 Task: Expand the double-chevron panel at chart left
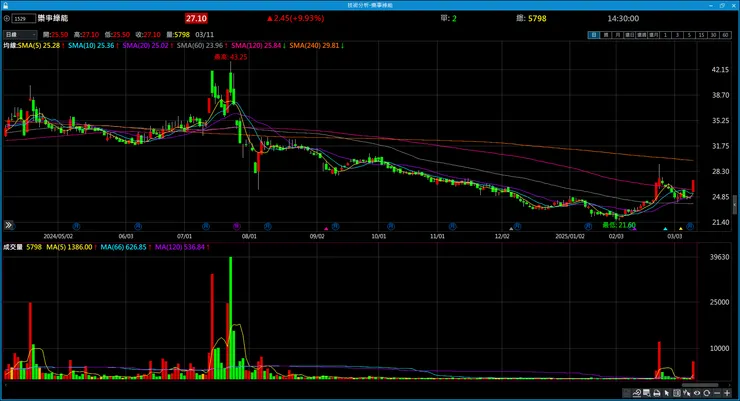(8, 225)
